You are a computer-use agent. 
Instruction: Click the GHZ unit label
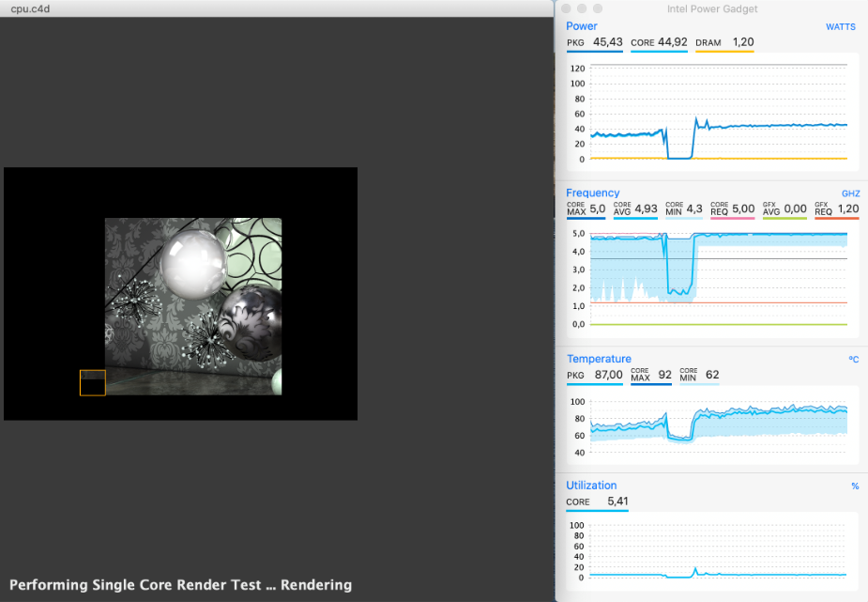850,193
